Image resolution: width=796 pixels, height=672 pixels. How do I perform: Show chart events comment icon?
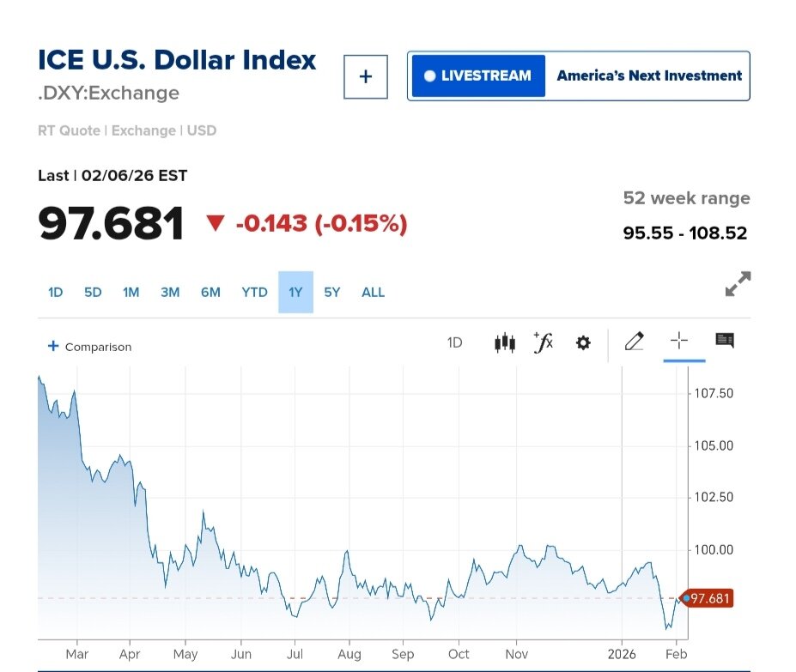[725, 342]
